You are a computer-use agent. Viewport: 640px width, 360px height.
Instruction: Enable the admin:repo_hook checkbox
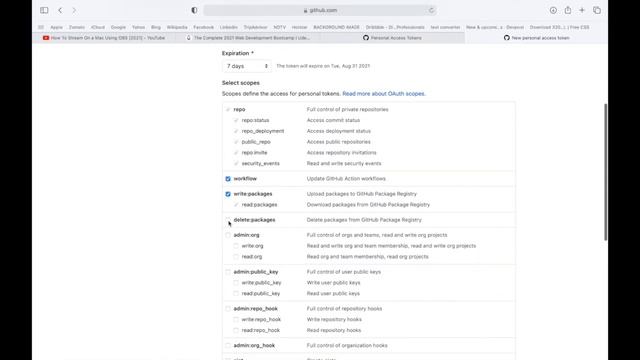228,309
